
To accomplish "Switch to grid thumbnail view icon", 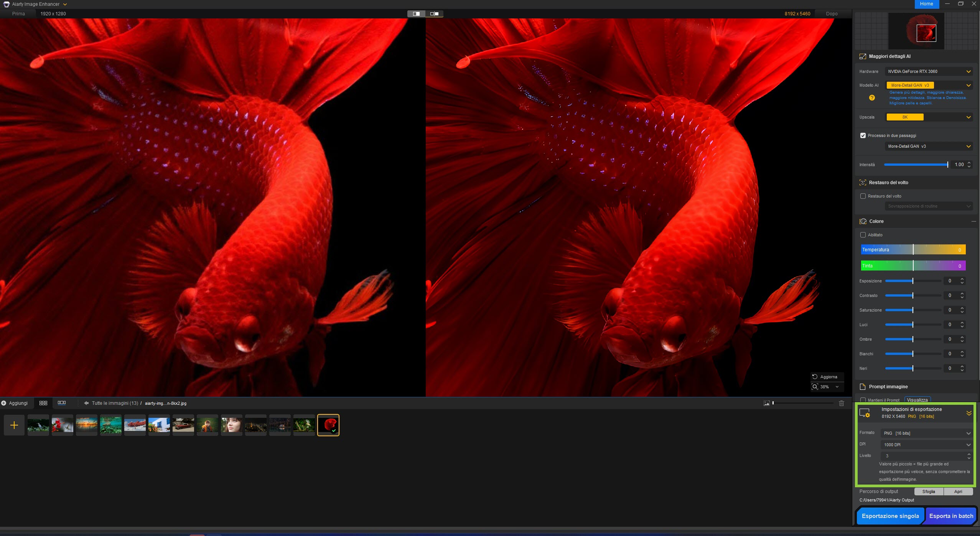I will [x=43, y=403].
